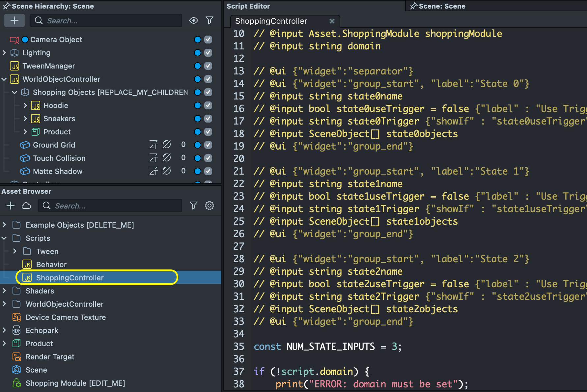Expand the Sneakers tree item

pos(25,119)
